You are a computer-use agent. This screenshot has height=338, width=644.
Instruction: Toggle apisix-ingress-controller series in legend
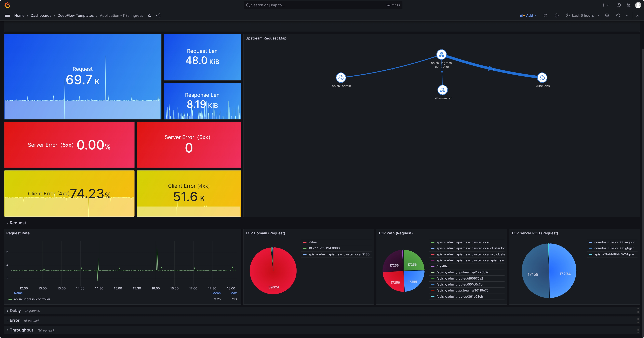pos(32,299)
